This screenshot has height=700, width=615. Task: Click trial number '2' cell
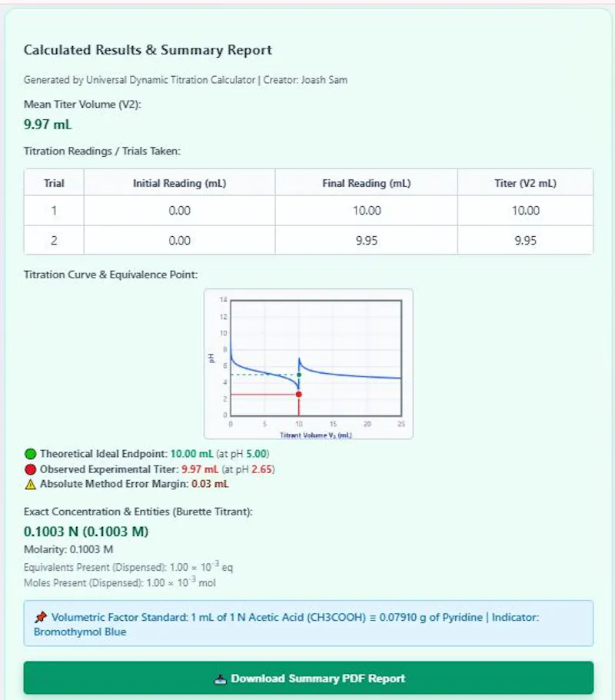pyautogui.click(x=54, y=241)
